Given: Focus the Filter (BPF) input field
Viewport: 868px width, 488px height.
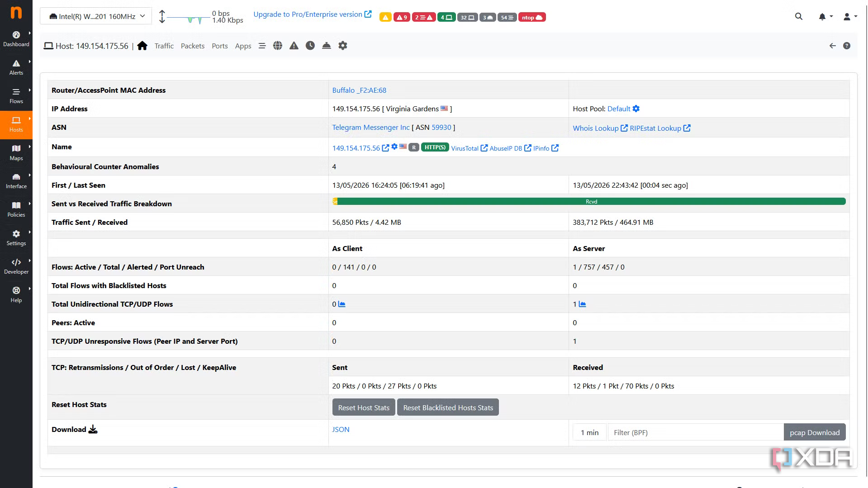Looking at the screenshot, I should click(x=696, y=432).
